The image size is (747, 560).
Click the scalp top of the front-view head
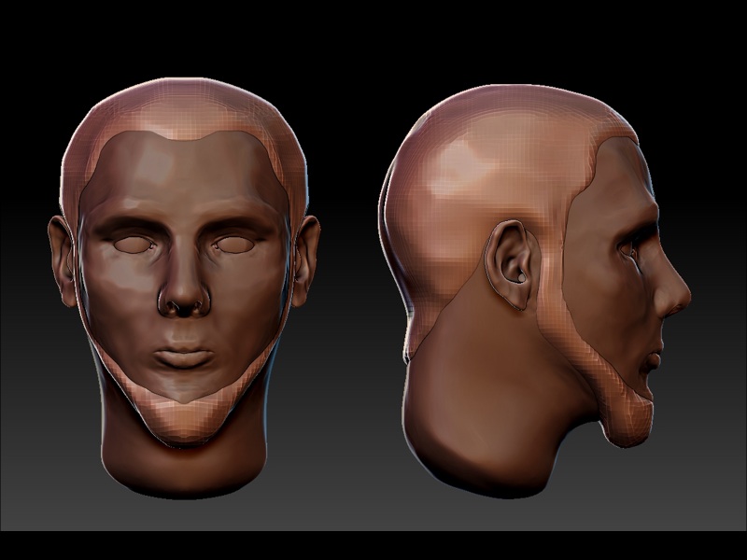pos(184,103)
